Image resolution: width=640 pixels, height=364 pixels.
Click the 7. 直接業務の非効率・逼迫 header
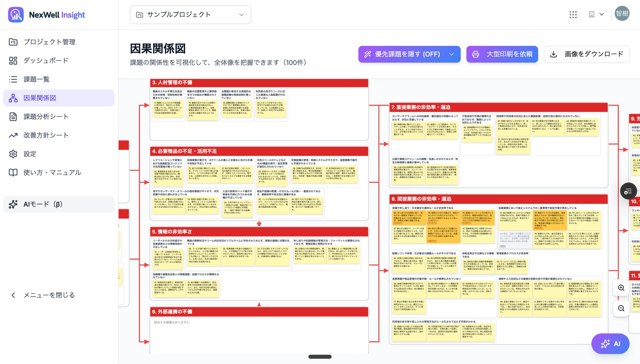pos(498,107)
